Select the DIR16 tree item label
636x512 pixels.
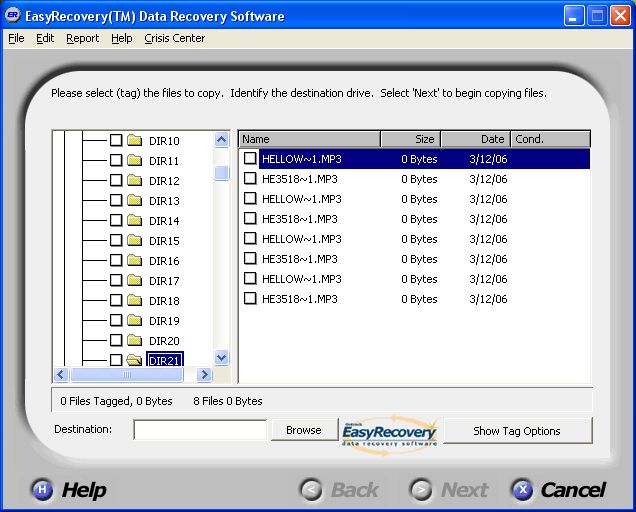164,261
